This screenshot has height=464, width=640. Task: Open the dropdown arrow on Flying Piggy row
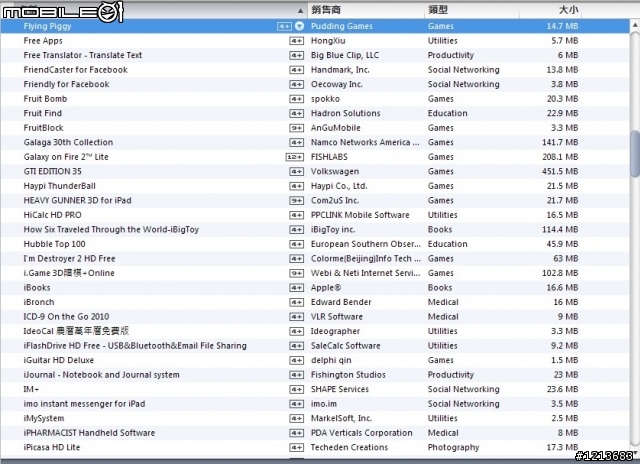(299, 26)
